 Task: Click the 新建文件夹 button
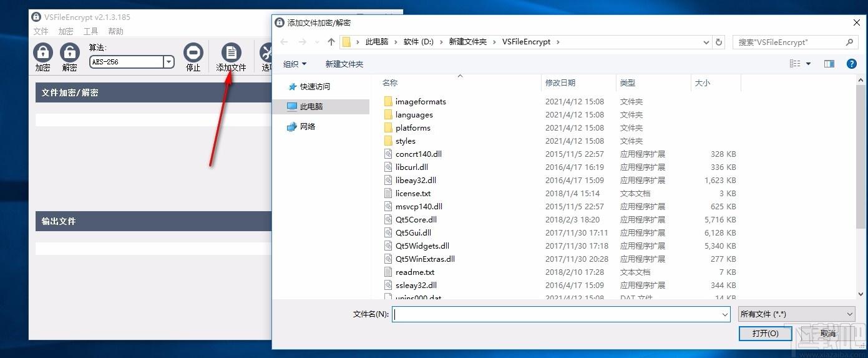pos(344,64)
